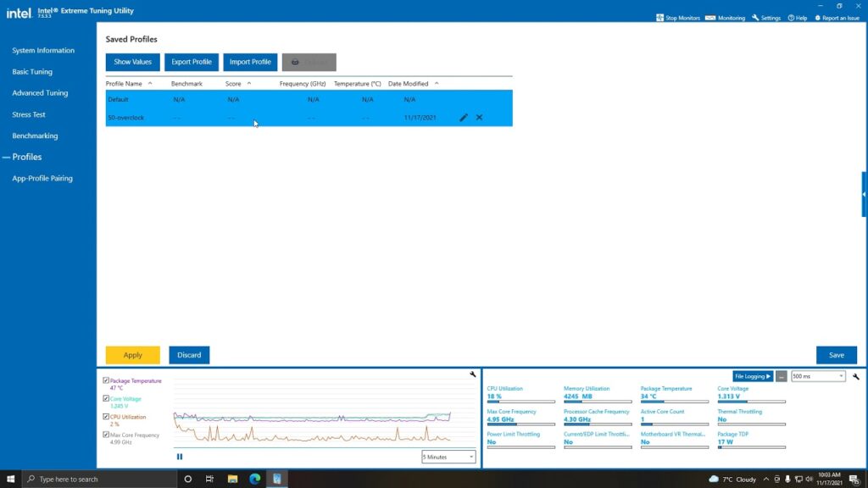Open App-Profile Pairing in the sidebar
Screen dimensions: 868x488
point(42,178)
